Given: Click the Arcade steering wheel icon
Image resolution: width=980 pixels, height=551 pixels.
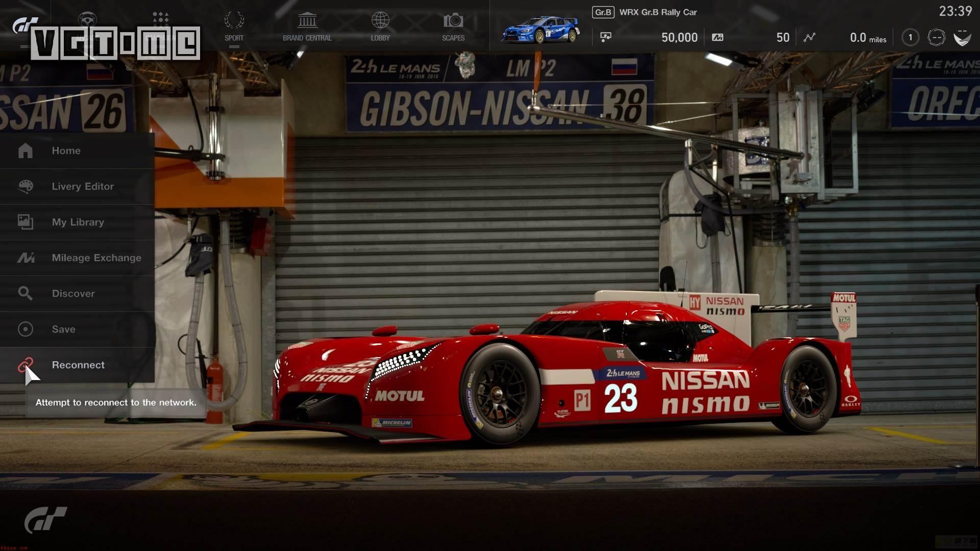Looking at the screenshot, I should 87,19.
